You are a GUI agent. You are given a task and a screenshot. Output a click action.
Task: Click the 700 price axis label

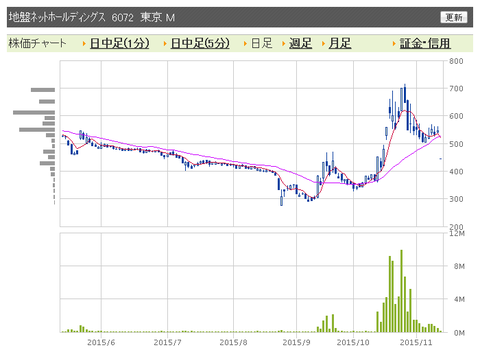coord(456,89)
